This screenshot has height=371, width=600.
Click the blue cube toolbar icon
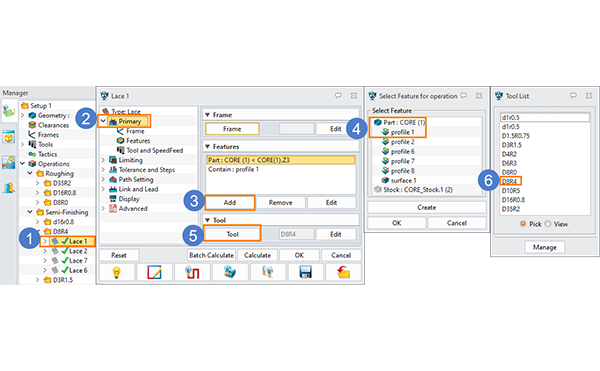click(x=230, y=272)
